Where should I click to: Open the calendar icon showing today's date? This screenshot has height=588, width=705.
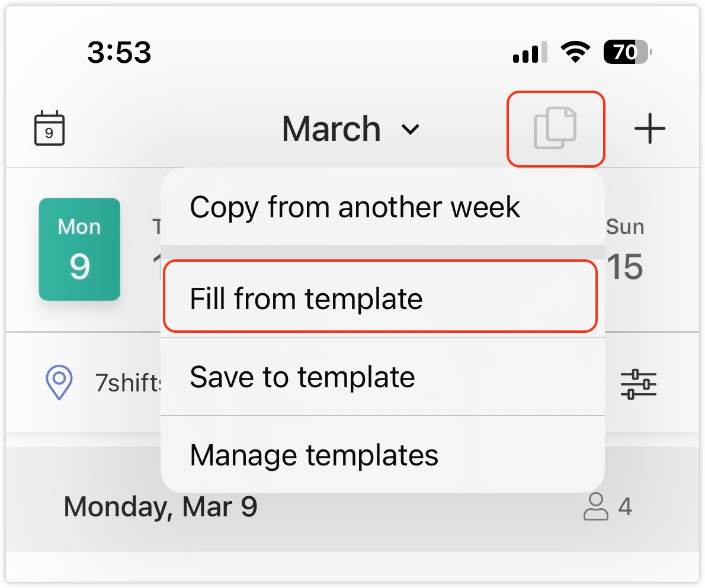coord(49,128)
